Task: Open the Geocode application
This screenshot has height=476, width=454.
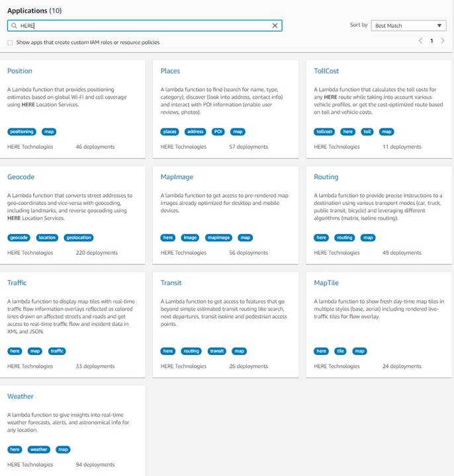Action: coord(21,177)
